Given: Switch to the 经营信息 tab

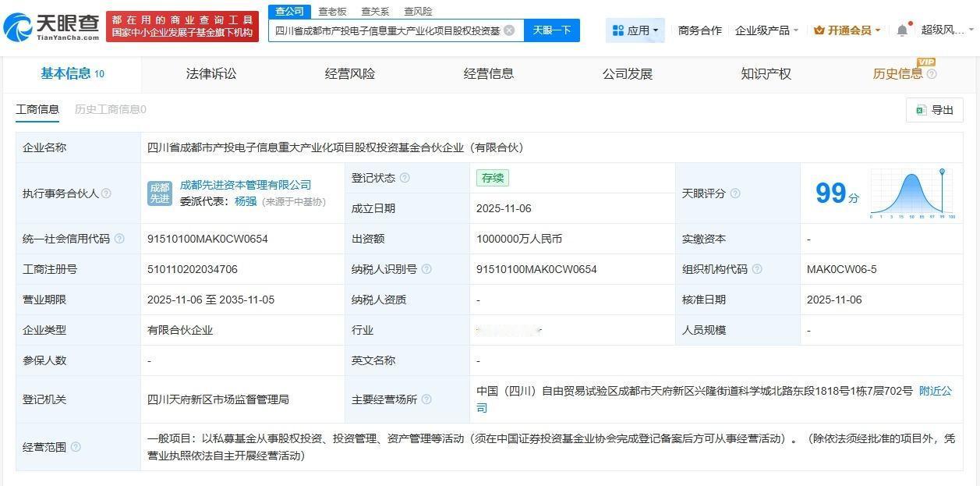Looking at the screenshot, I should [489, 74].
